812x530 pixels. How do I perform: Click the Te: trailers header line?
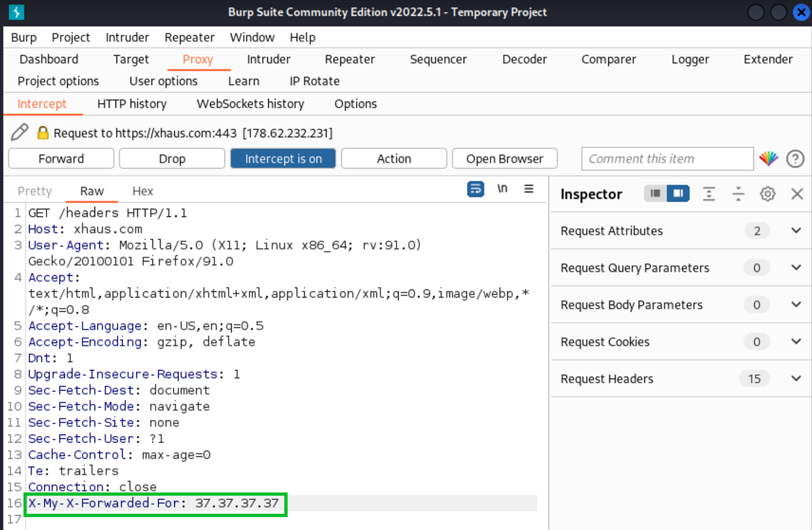click(x=73, y=471)
